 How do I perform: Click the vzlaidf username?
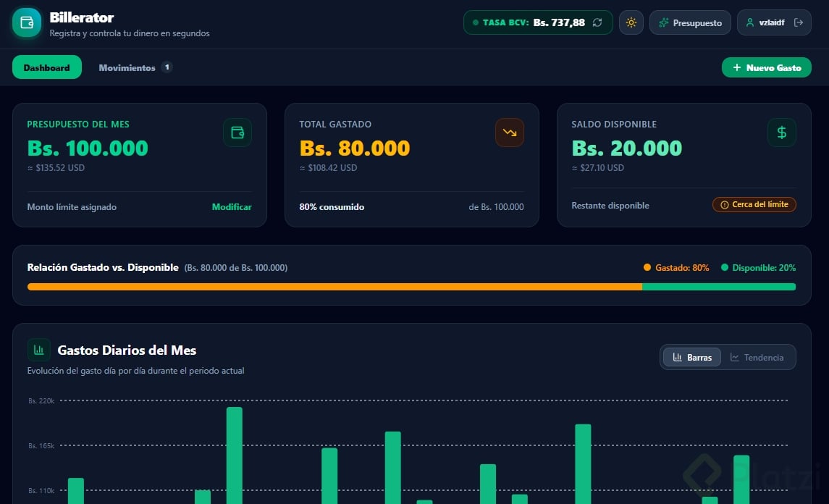771,22
